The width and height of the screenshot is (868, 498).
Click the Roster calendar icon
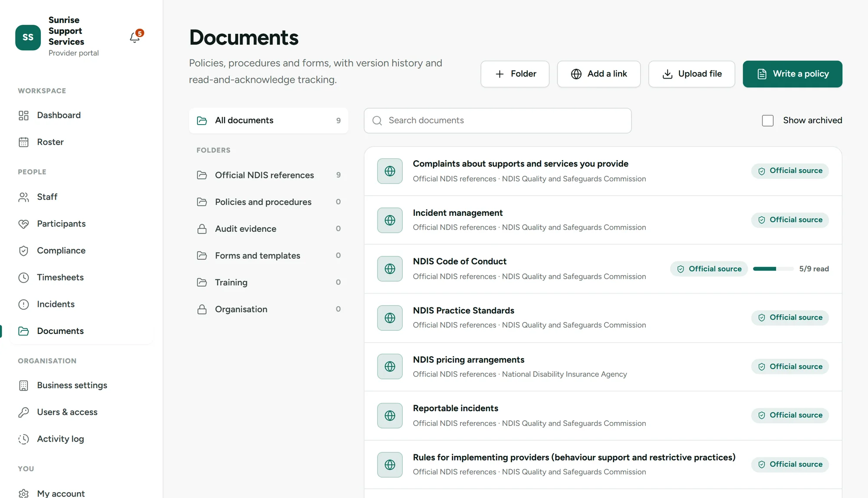(23, 142)
